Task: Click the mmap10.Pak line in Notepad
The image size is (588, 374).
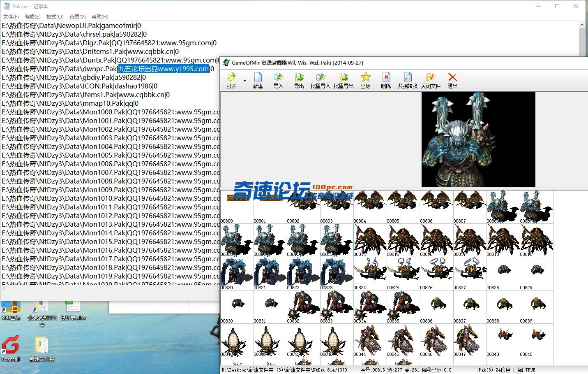Action: (x=70, y=103)
